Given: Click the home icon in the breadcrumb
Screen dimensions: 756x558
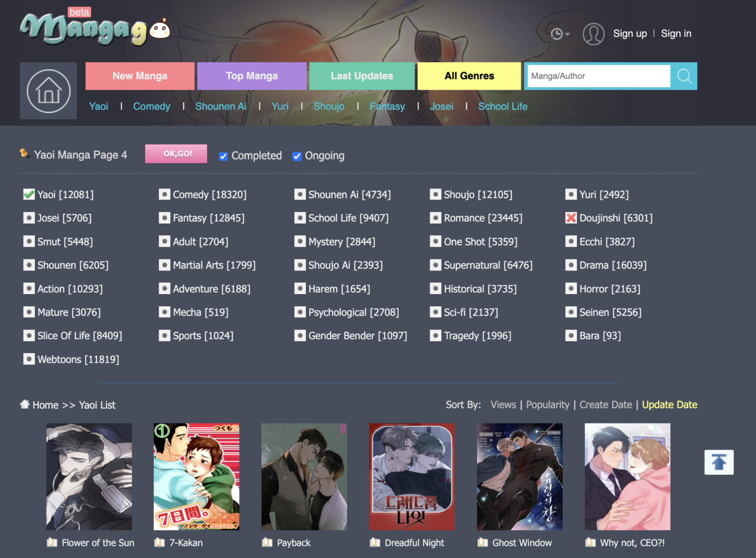Looking at the screenshot, I should [x=25, y=404].
